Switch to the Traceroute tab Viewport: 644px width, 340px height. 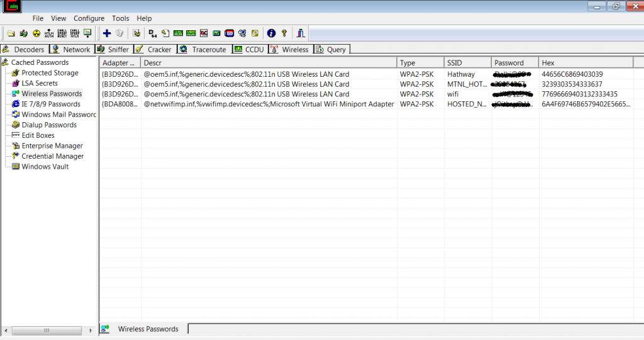tap(204, 49)
